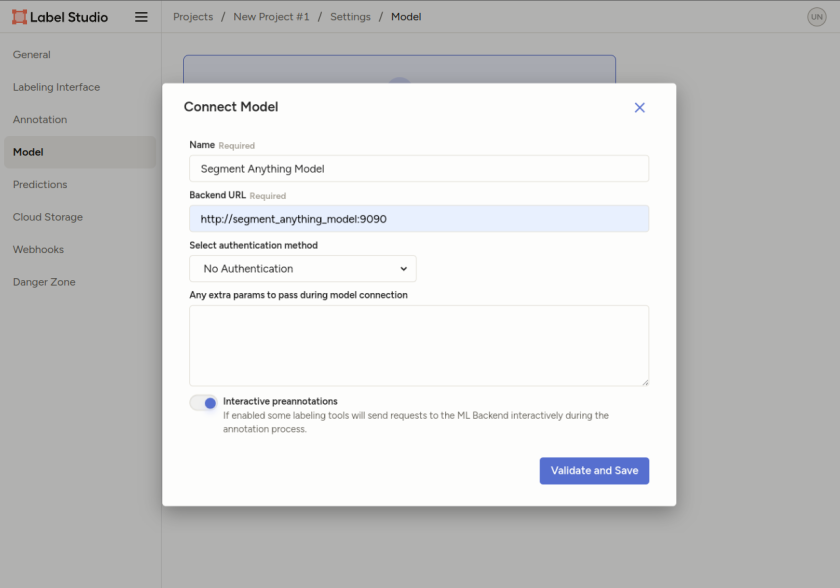The image size is (840, 588).
Task: Click the Model breadcrumb item
Action: tap(406, 17)
